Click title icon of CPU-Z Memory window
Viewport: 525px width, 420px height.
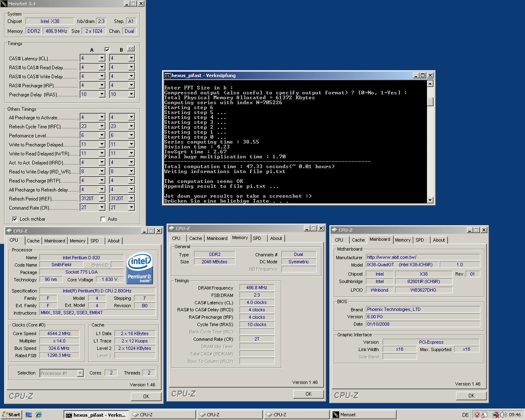coord(171,228)
